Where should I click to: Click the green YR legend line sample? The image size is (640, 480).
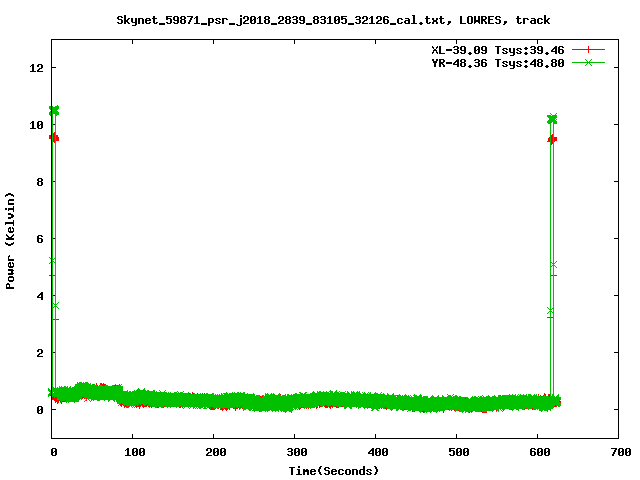point(588,63)
